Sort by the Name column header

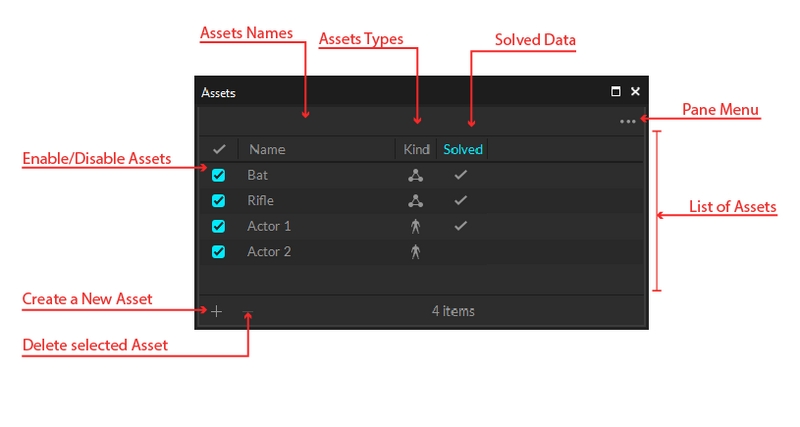tap(267, 150)
